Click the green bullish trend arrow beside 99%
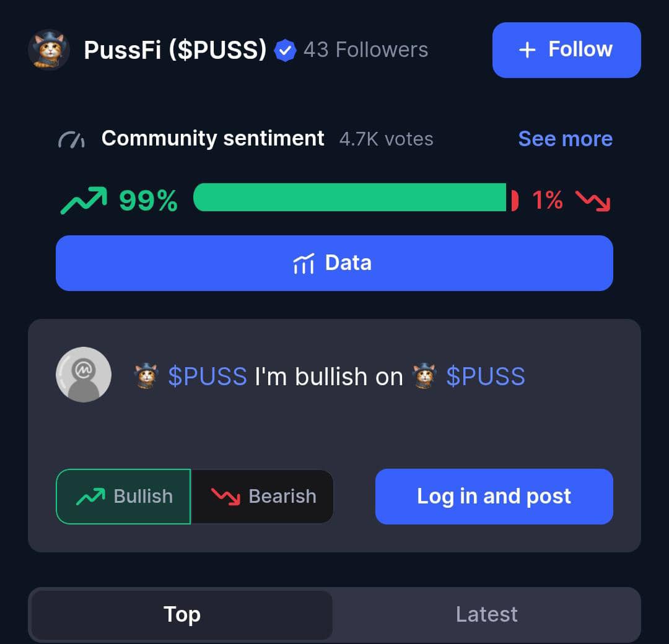Viewport: 669px width, 644px height. click(x=84, y=200)
